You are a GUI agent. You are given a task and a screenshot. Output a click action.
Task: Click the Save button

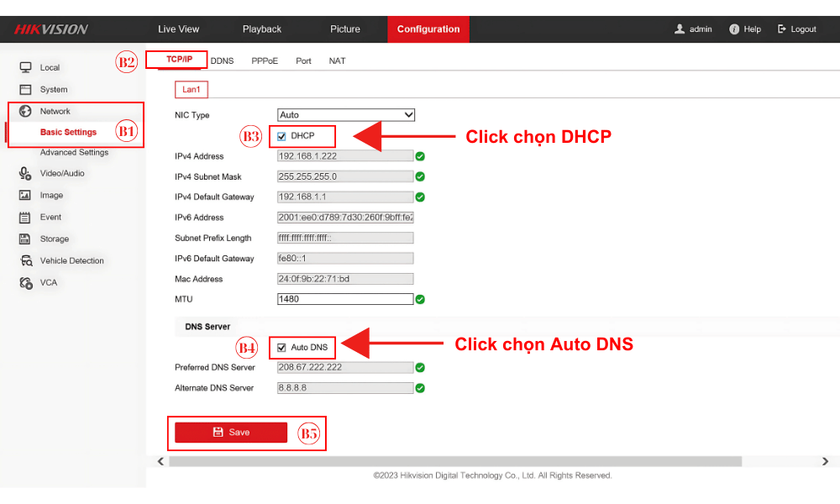tap(231, 433)
